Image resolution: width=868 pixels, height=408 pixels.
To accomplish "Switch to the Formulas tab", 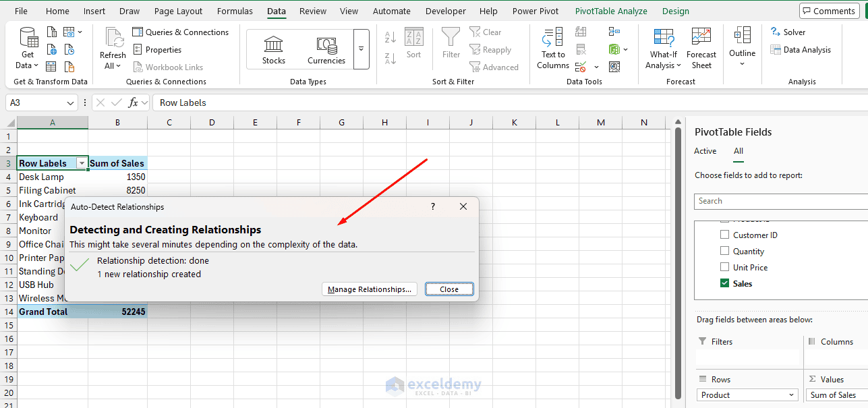I will (235, 11).
